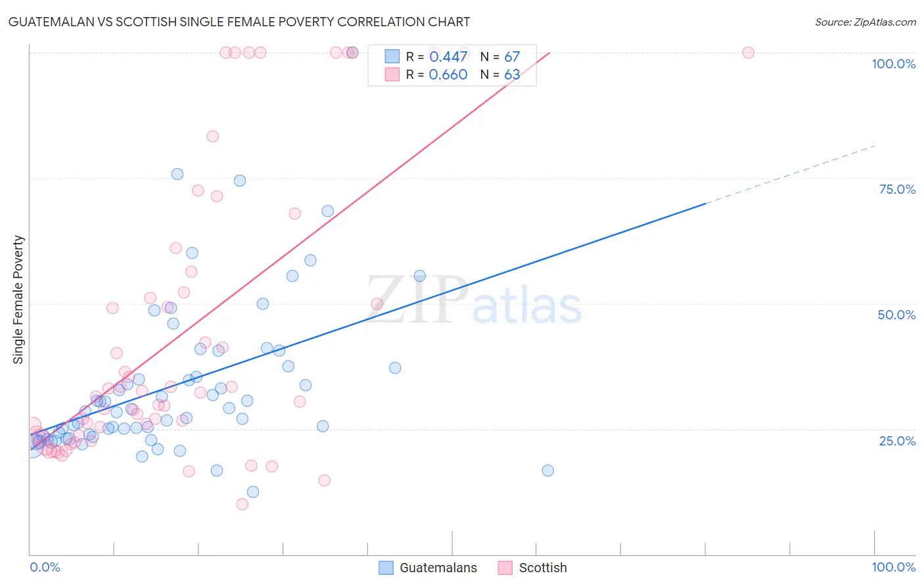Click the blue swatch beside R = 0.447
This screenshot has height=586, width=924.
[x=392, y=56]
